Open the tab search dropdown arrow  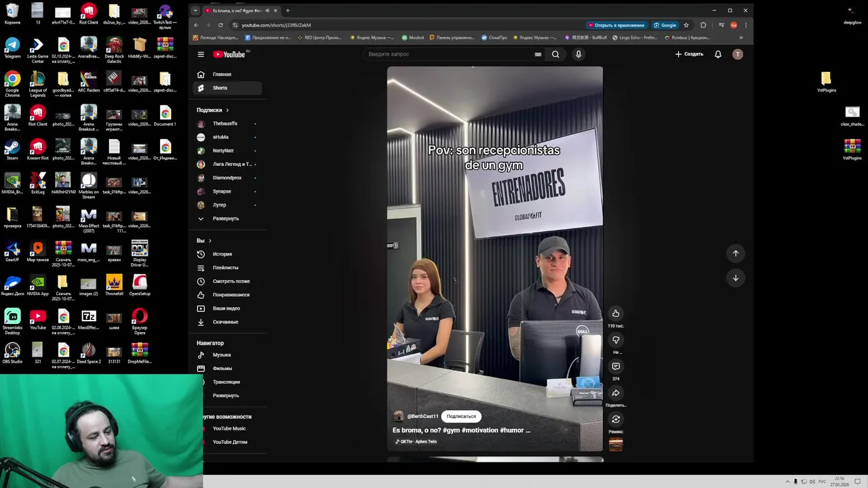pyautogui.click(x=195, y=10)
